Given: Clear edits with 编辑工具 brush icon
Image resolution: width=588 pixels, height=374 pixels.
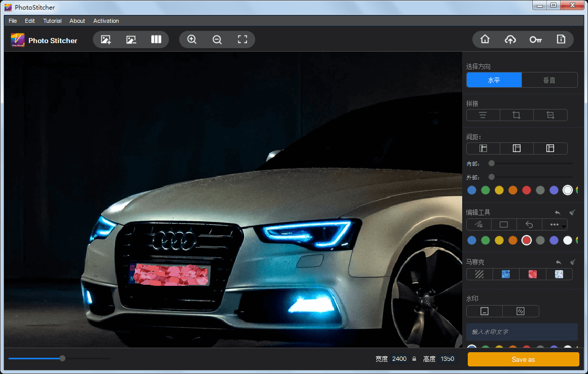Looking at the screenshot, I should point(572,212).
